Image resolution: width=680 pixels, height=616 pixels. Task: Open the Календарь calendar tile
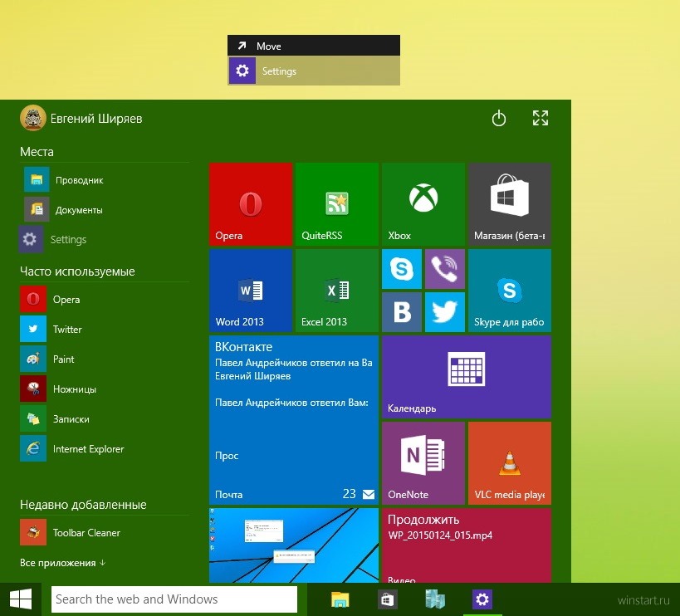click(x=466, y=377)
